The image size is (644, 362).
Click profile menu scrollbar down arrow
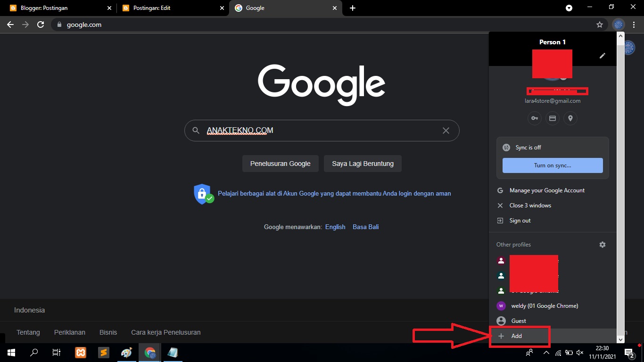620,339
